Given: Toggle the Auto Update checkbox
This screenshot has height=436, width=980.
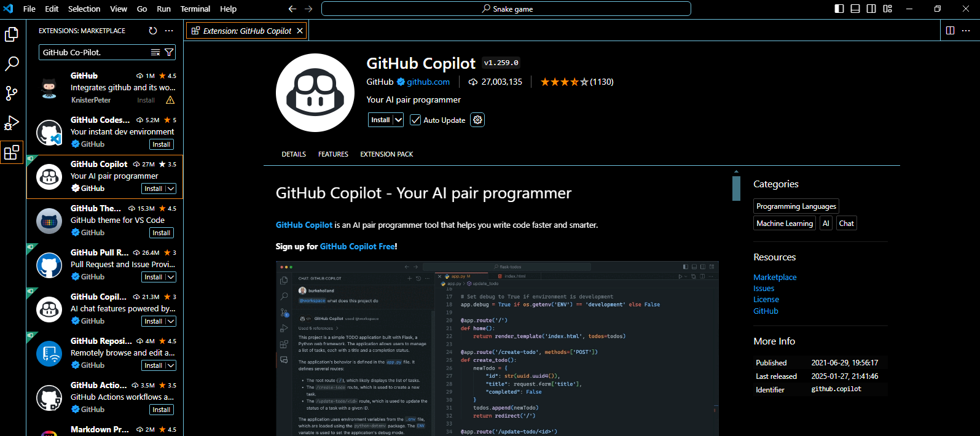Looking at the screenshot, I should [416, 120].
